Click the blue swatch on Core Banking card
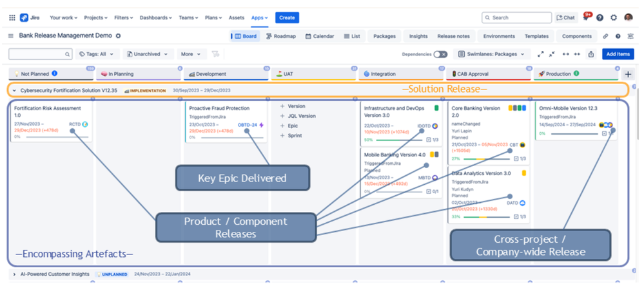The image size is (644, 284). tap(524, 108)
